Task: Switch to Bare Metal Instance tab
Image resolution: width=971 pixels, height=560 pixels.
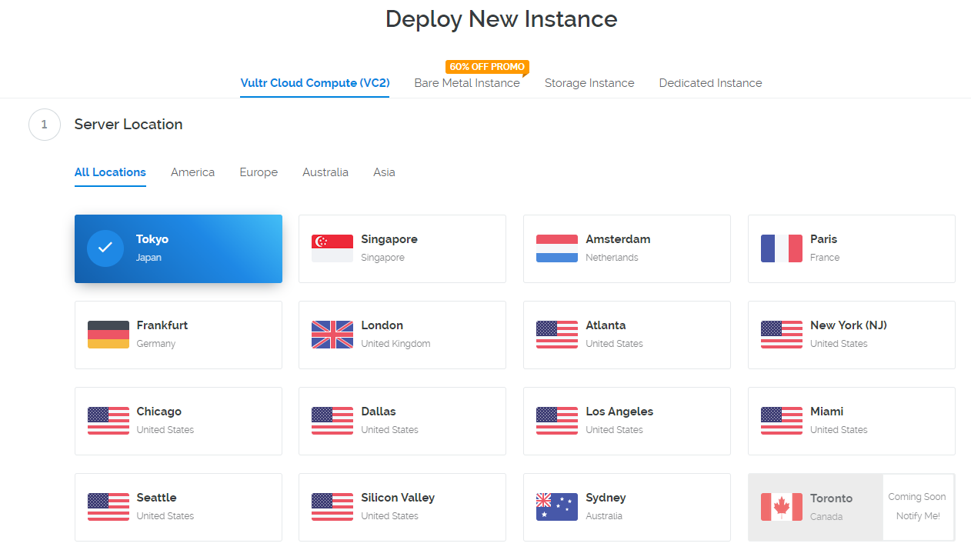Action: tap(467, 83)
